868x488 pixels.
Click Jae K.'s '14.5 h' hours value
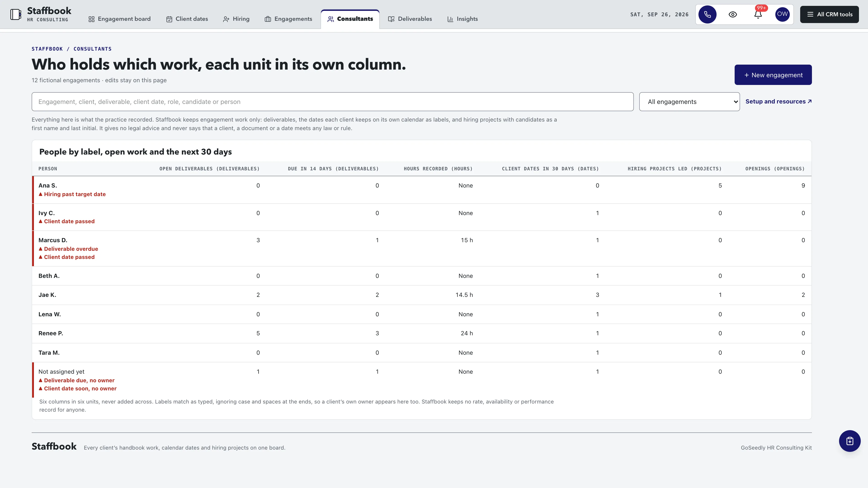click(x=464, y=295)
